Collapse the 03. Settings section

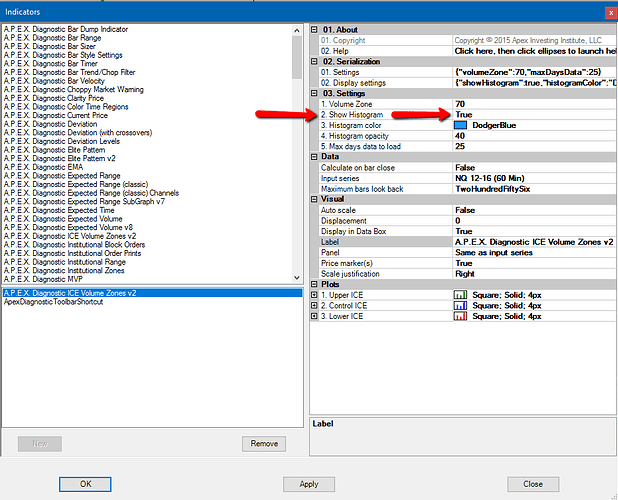coord(314,93)
